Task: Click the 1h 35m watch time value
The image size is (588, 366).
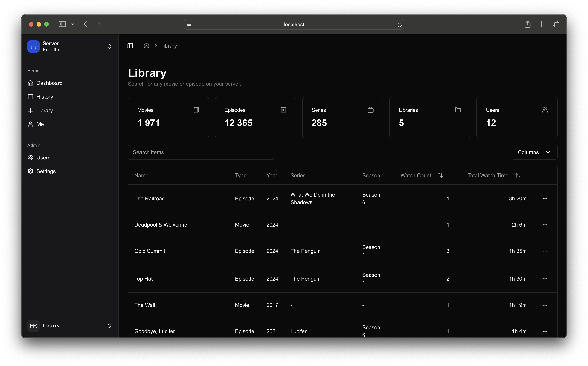Action: coord(518,251)
